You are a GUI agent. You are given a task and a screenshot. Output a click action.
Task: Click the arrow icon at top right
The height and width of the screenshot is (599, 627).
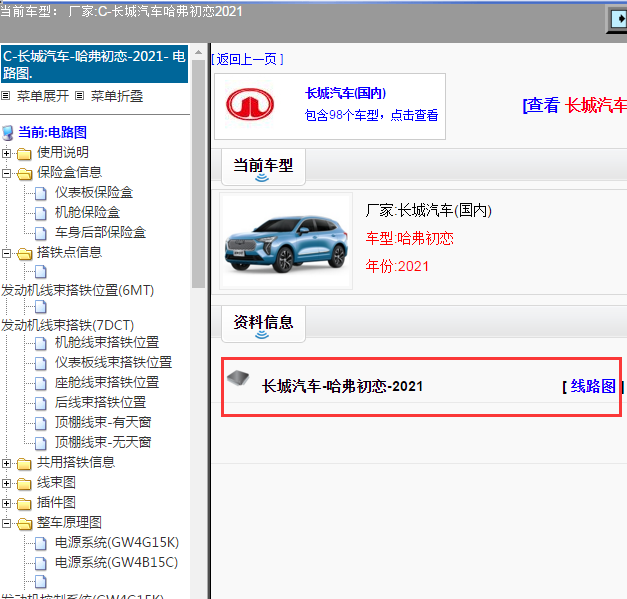(x=618, y=19)
